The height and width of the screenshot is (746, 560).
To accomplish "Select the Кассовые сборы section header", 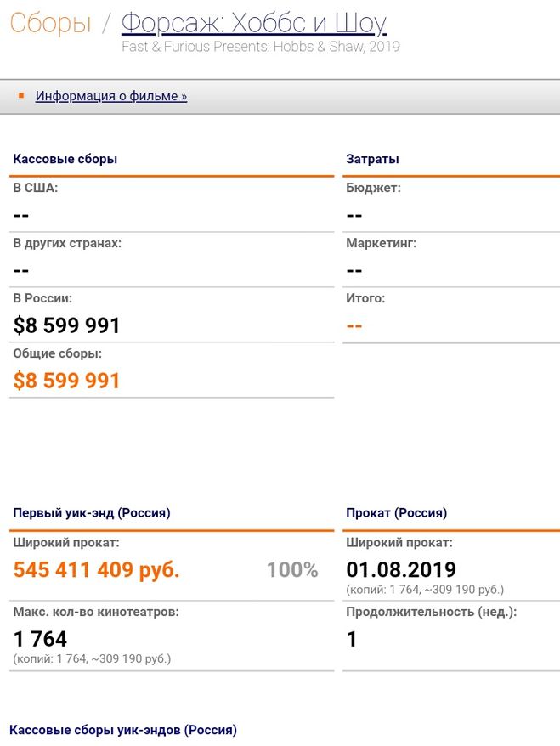I will point(65,159).
